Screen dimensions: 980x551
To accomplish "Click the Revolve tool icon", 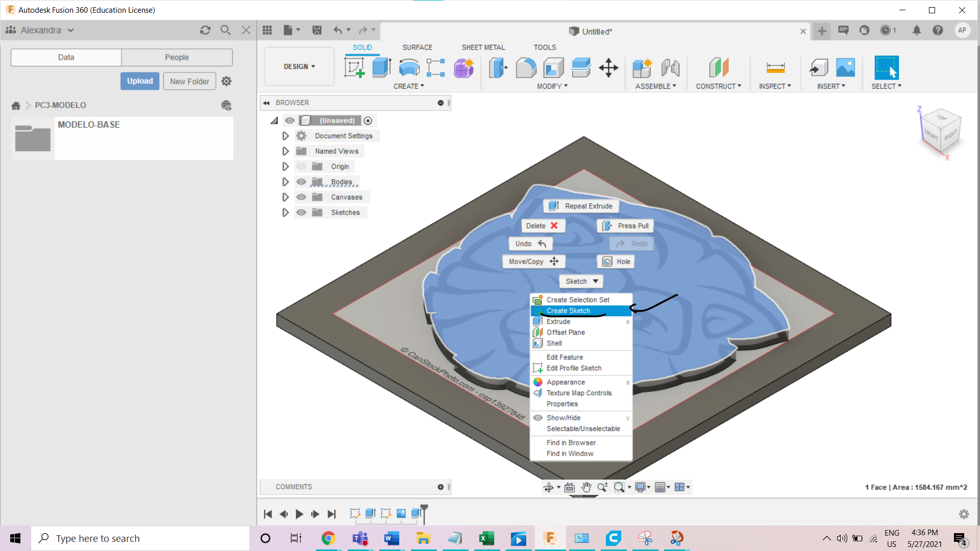I will (409, 68).
